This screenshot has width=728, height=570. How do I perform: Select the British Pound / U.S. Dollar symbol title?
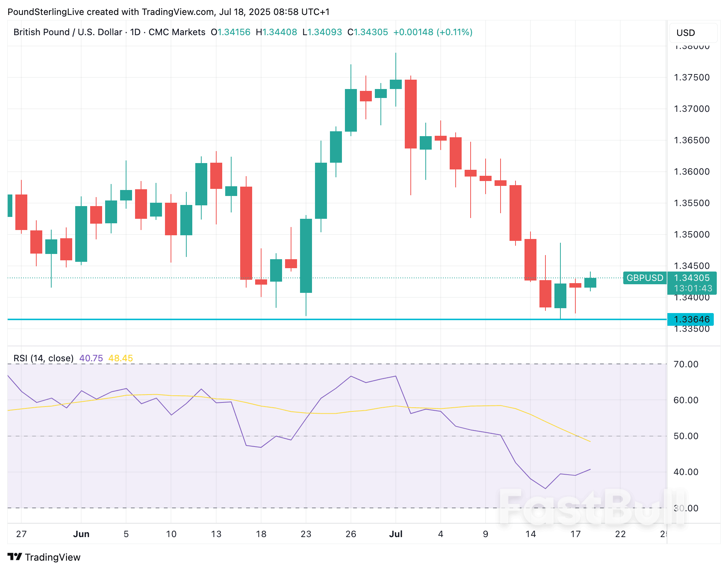(x=67, y=32)
